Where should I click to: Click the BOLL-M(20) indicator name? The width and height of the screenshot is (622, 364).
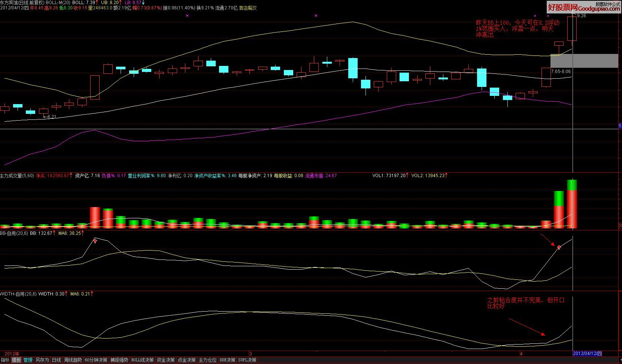pyautogui.click(x=58, y=2)
